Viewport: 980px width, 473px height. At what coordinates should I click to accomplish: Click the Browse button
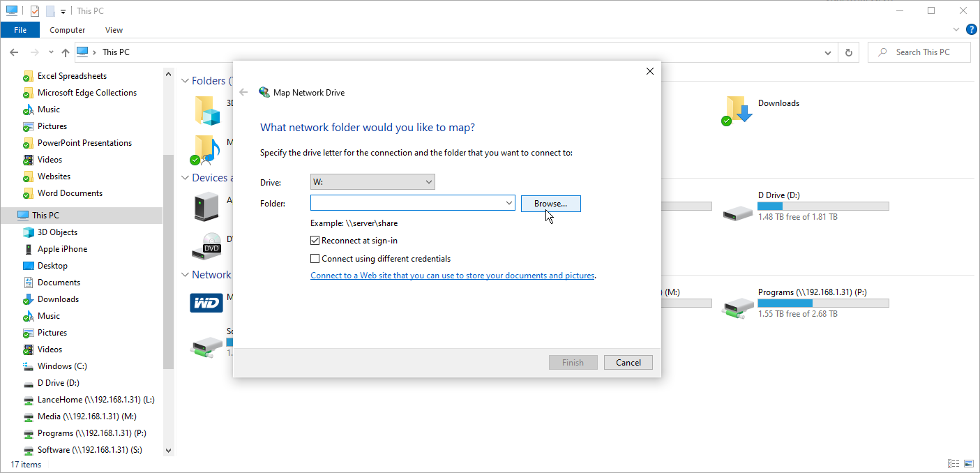(550, 203)
